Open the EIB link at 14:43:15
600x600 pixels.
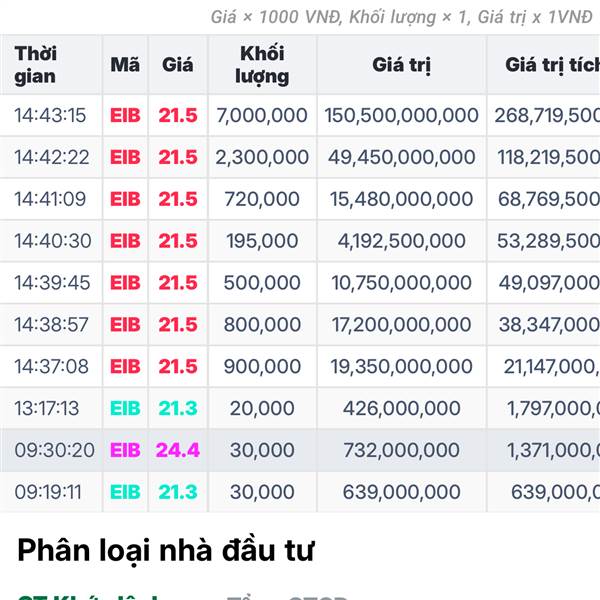125,115
